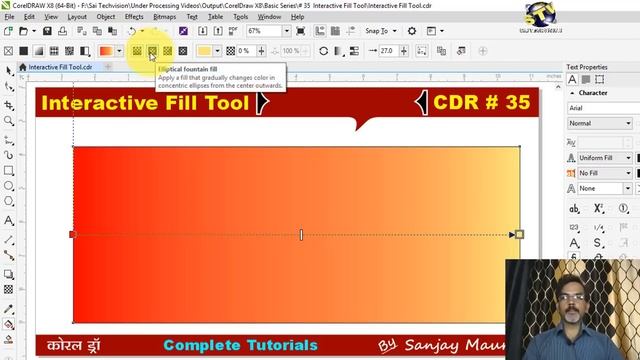
Task: Click the Arial font name field
Action: click(604, 108)
